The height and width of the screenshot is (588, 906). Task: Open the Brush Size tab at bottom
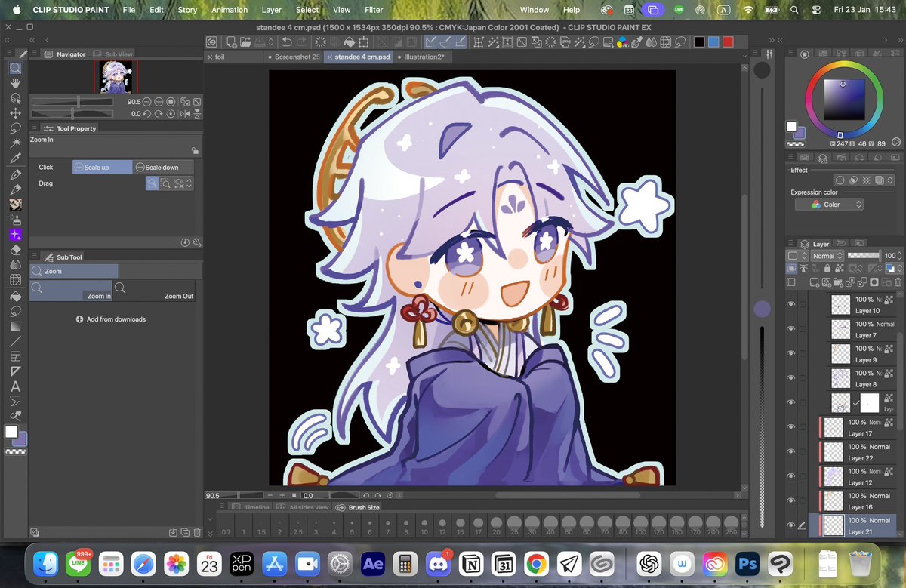[359, 507]
